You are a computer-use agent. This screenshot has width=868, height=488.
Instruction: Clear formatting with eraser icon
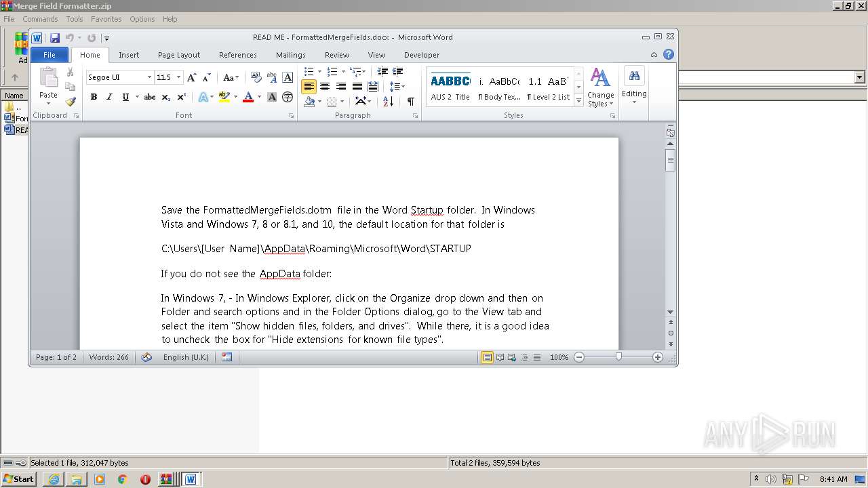[x=256, y=77]
